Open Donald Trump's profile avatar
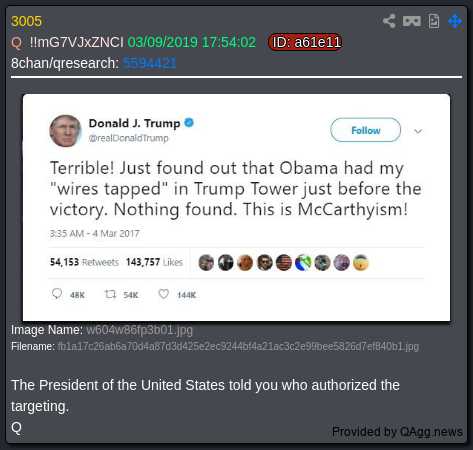Viewport: 473px width, 450px height. click(65, 131)
